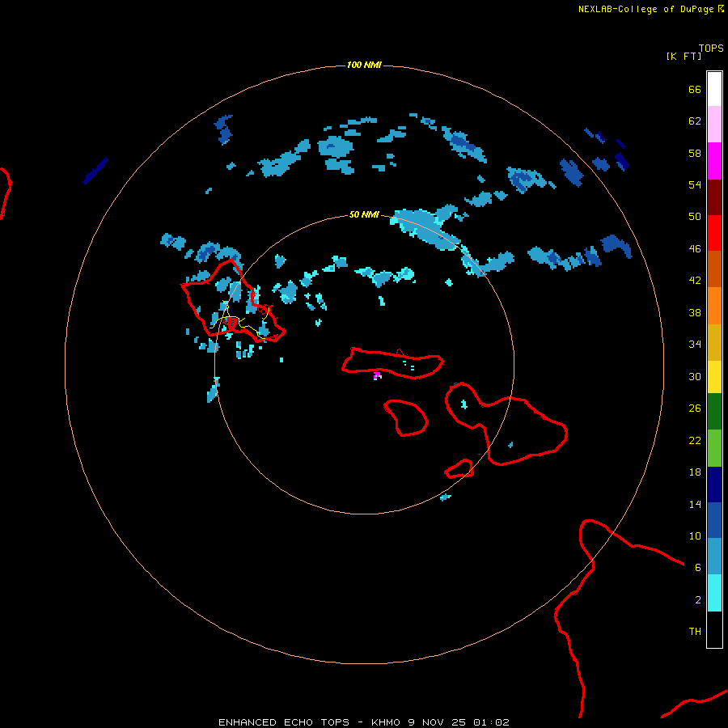Viewport: 728px width, 728px height.
Task: Click the dark green legend swatch
Action: pyautogui.click(x=714, y=412)
